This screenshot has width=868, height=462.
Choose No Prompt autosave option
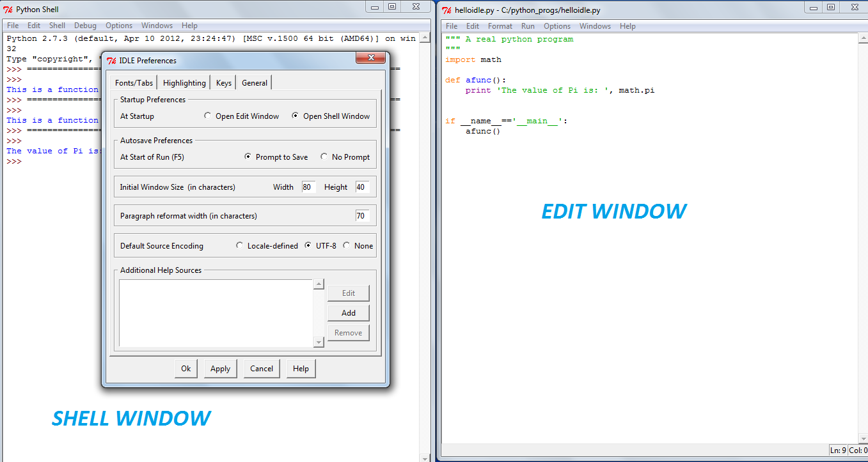click(x=345, y=157)
